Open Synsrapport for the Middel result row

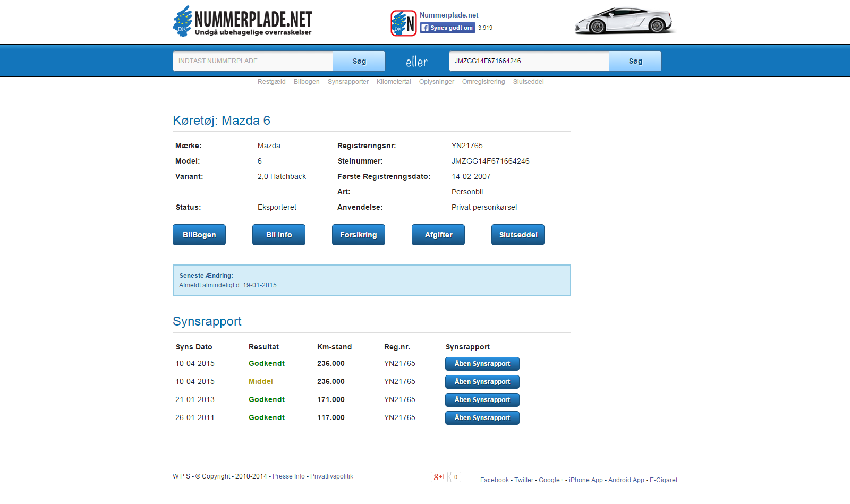[x=482, y=382]
